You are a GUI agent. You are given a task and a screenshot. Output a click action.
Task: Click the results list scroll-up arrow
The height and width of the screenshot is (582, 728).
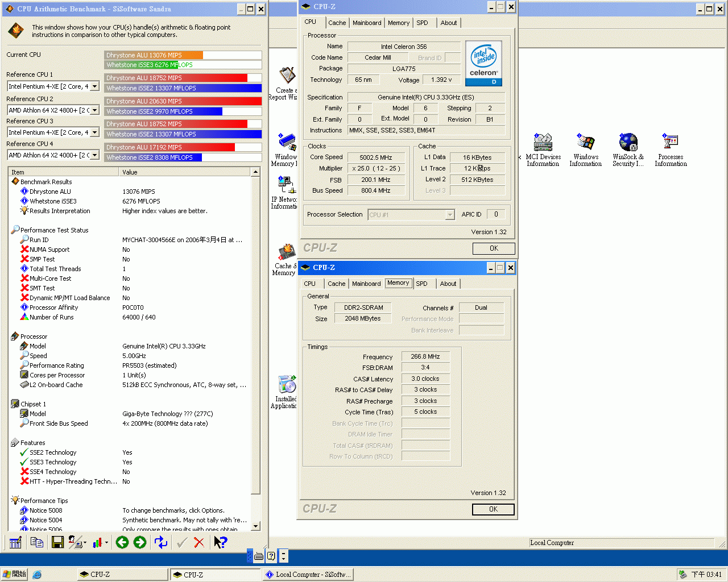pyautogui.click(x=255, y=172)
